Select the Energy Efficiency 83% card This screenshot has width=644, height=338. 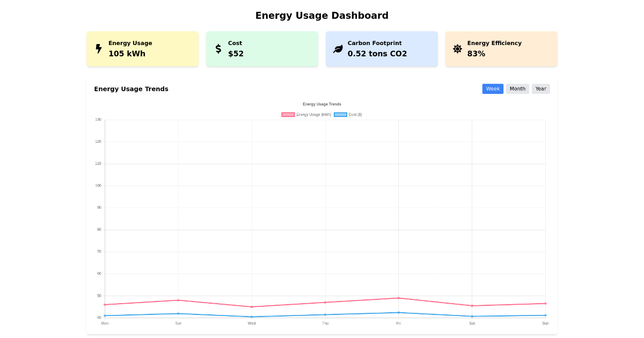pos(501,48)
